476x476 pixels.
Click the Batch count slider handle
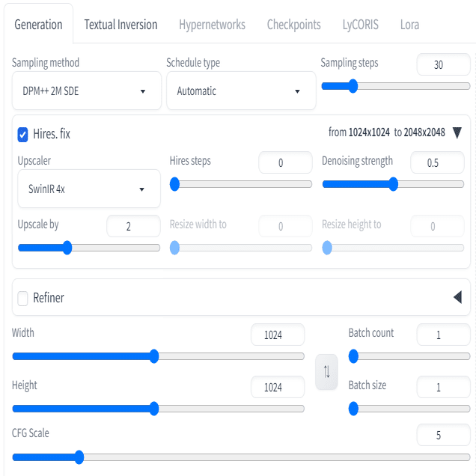pyautogui.click(x=353, y=356)
